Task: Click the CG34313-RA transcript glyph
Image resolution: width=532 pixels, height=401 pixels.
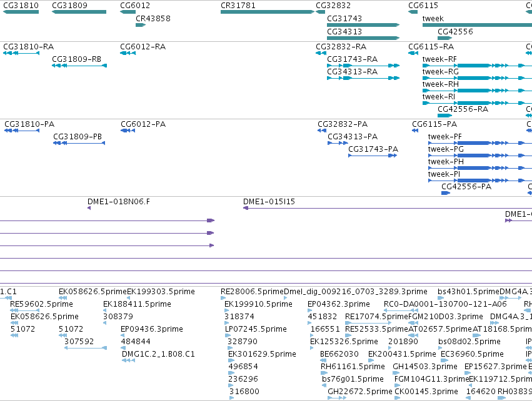Action: 363,78
